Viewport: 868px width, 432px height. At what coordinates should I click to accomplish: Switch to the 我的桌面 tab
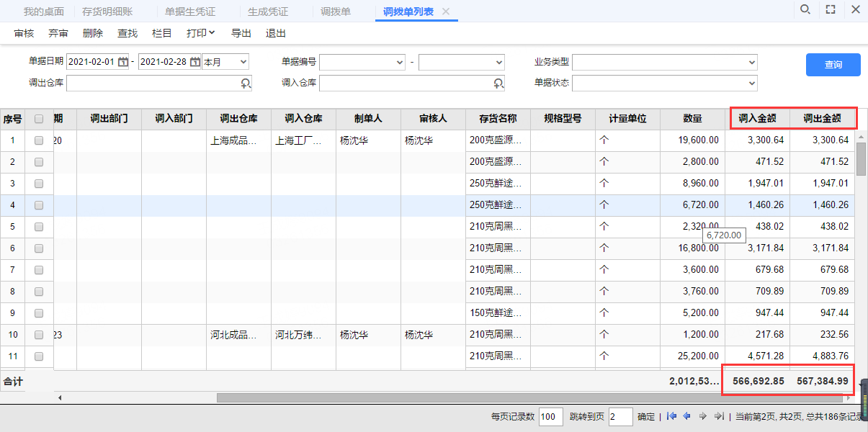click(x=44, y=12)
